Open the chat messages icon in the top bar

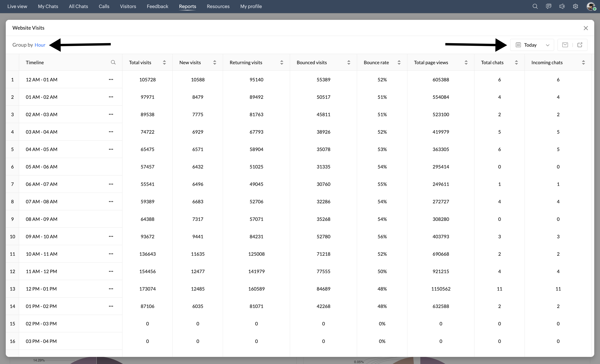pos(548,6)
